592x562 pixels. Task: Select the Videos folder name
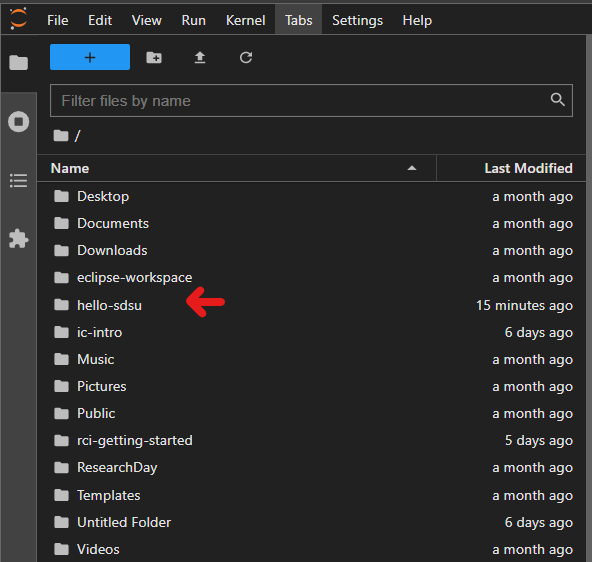click(98, 550)
